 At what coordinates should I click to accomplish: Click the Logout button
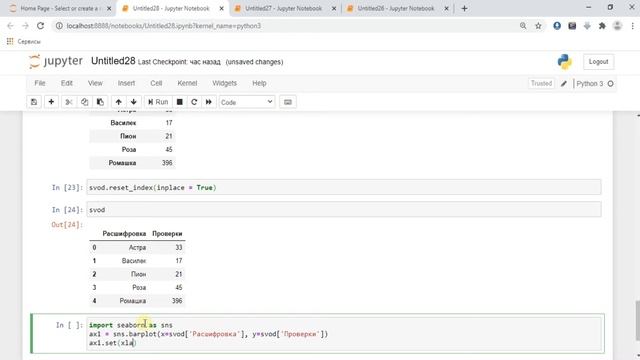(598, 62)
